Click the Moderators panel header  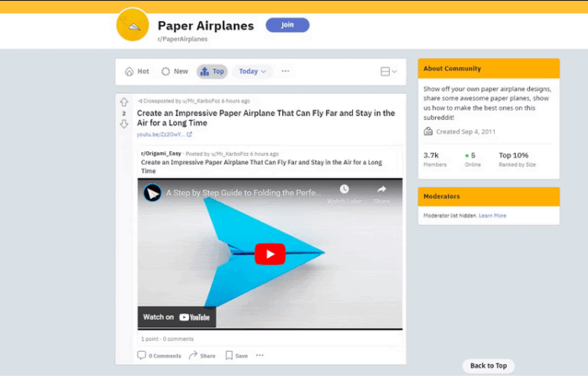coord(489,196)
